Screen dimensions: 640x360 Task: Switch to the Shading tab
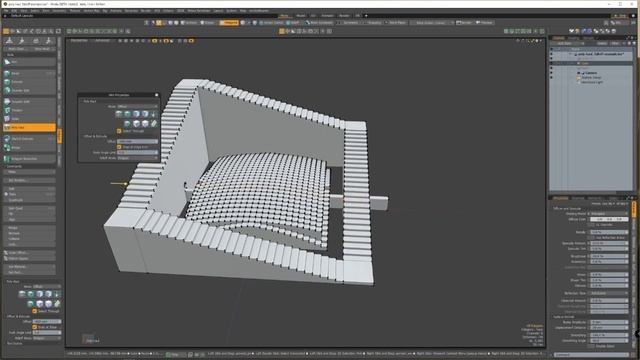click(574, 38)
